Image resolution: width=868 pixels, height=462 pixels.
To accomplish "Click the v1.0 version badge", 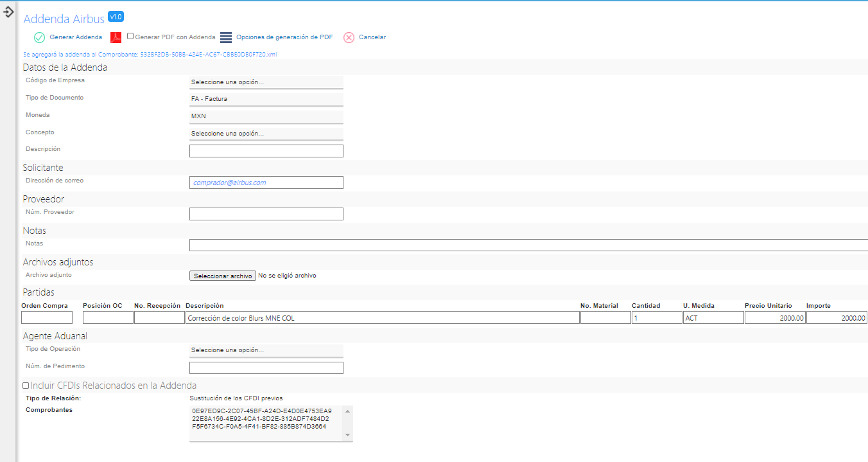I will (116, 17).
